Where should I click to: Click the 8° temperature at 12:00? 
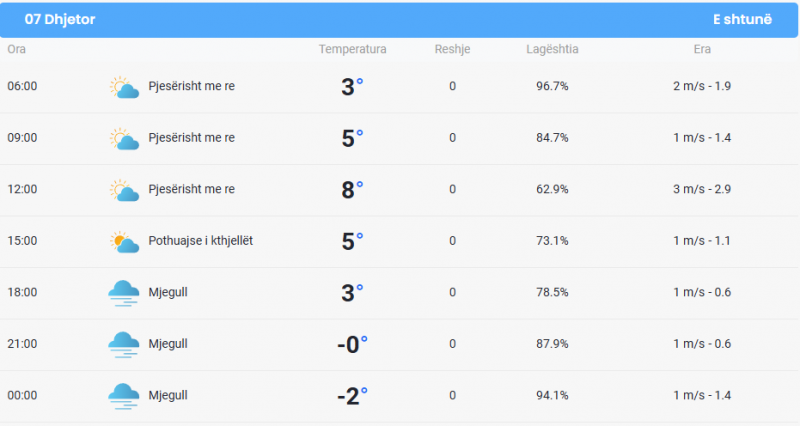[x=352, y=190]
